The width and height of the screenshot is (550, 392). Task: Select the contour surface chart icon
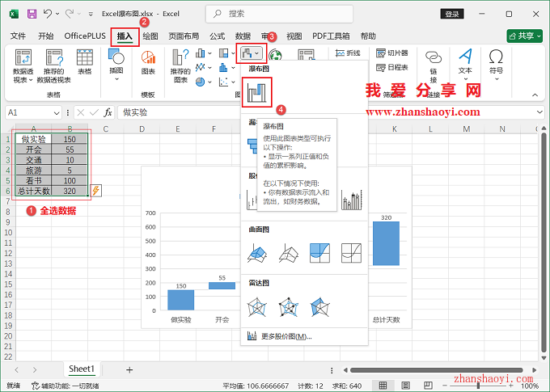click(x=319, y=253)
